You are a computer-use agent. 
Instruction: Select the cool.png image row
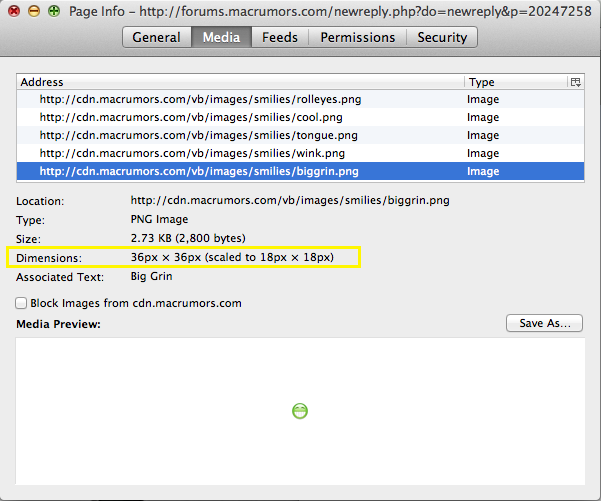pyautogui.click(x=300, y=117)
